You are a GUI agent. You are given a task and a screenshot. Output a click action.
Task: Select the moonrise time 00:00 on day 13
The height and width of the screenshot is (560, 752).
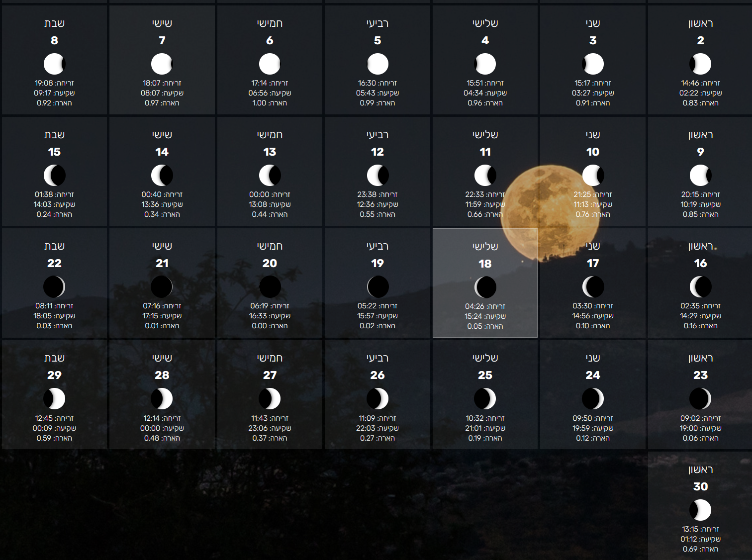point(259,194)
